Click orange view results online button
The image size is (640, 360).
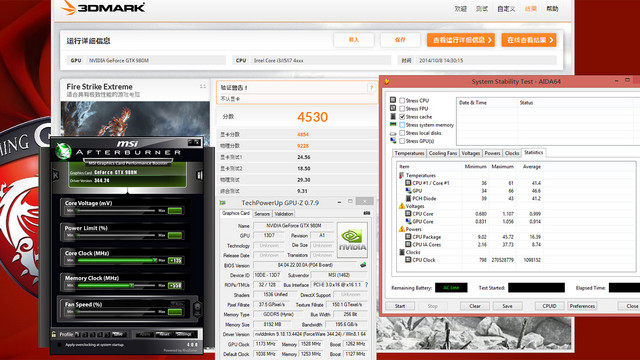coord(529,40)
